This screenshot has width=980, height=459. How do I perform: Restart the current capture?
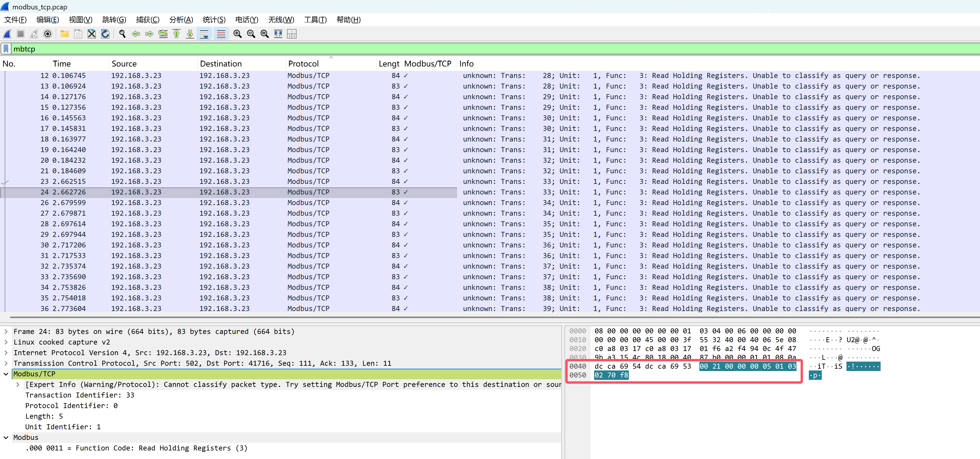tap(34, 34)
